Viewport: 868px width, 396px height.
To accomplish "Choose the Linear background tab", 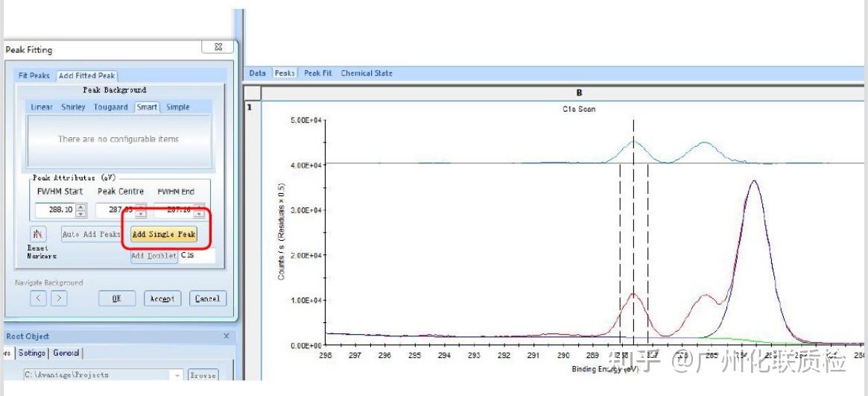I will point(42,107).
